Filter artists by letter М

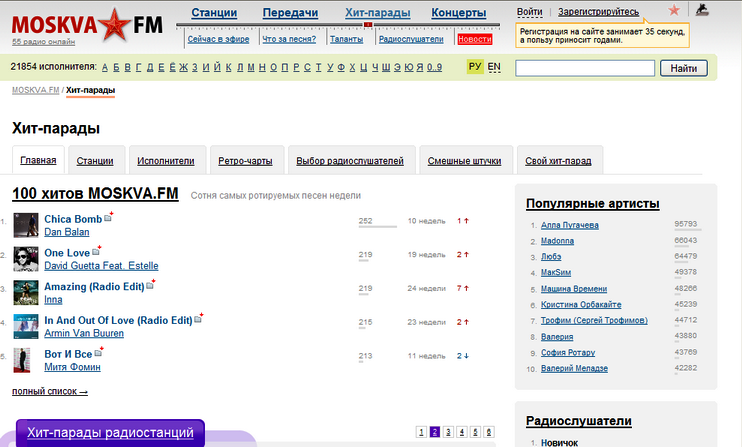pos(251,67)
